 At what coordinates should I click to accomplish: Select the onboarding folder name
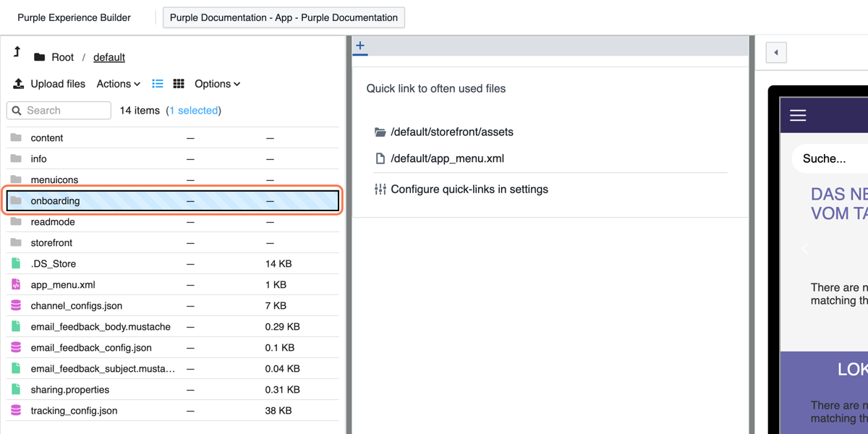pos(55,201)
